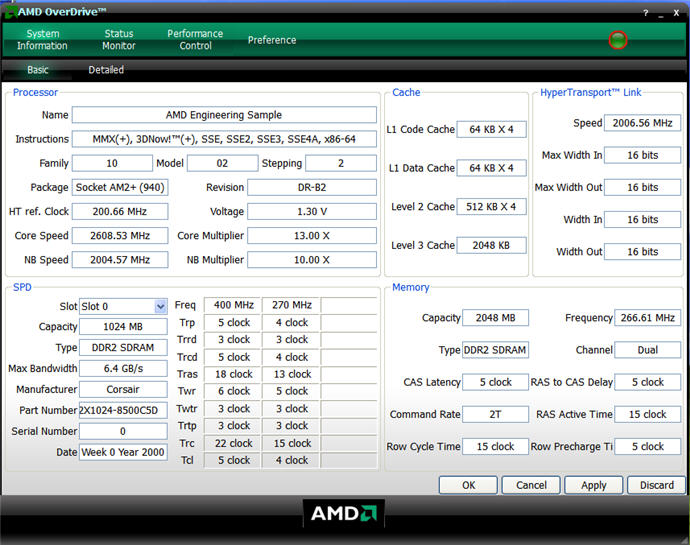The height and width of the screenshot is (545, 690).
Task: Click Memory Frequency 266.61 MHz field
Action: point(648,318)
